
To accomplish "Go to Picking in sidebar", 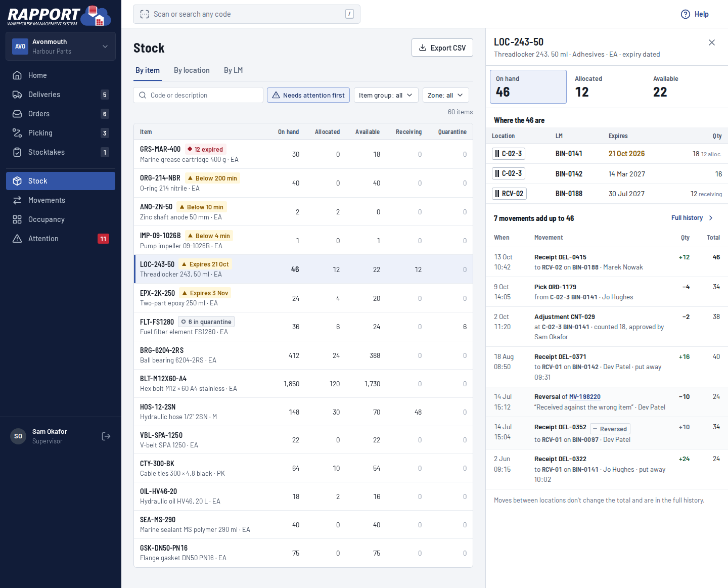I will [61, 133].
